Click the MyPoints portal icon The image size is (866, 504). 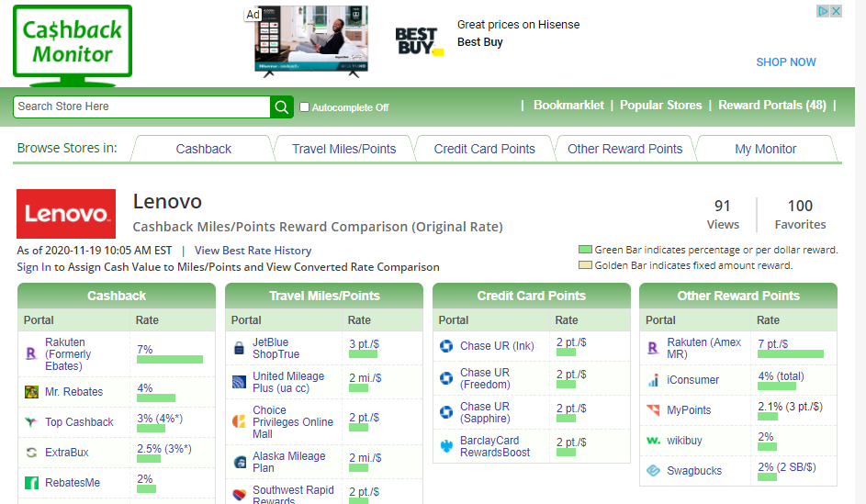click(x=653, y=410)
